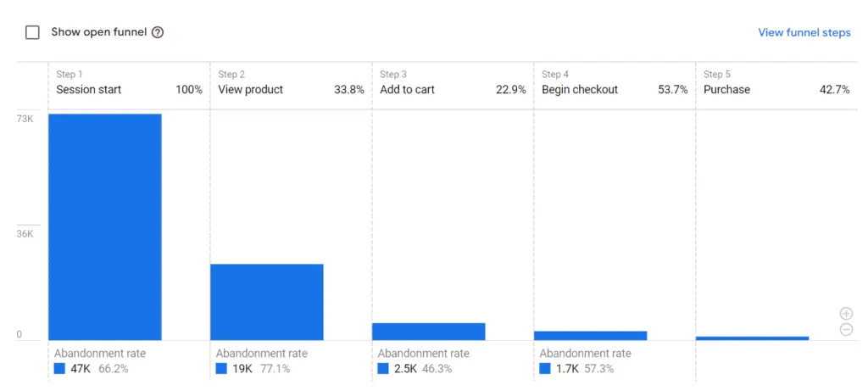This screenshot has width=868, height=391.
Task: Select the Add to cart funnel bar
Action: 428,331
